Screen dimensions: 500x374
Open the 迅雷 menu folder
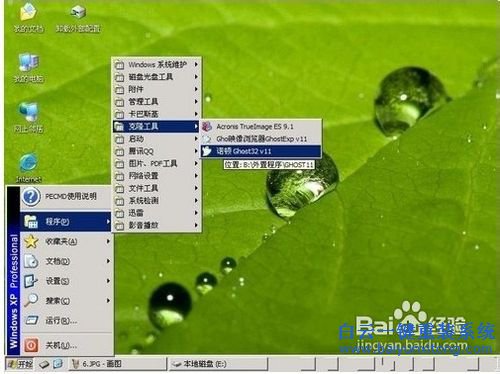pos(156,213)
